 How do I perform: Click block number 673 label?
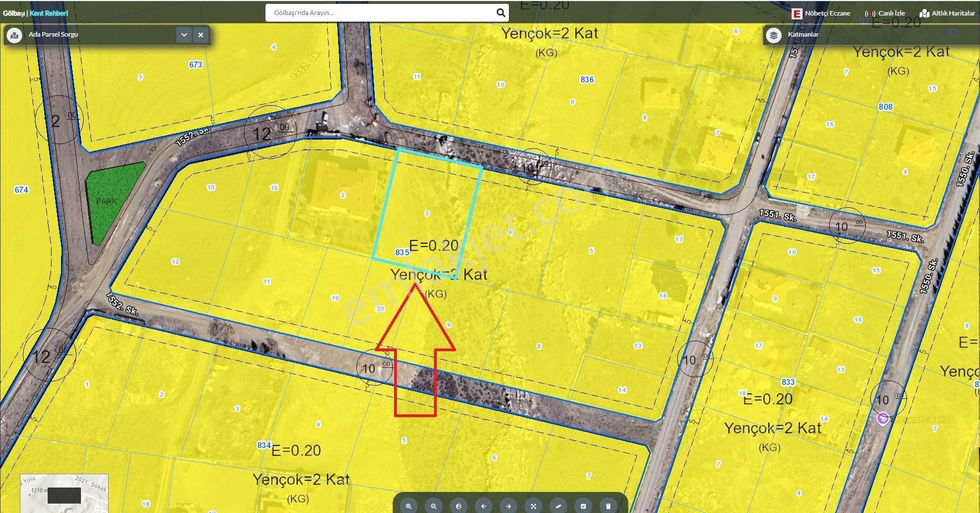[196, 64]
